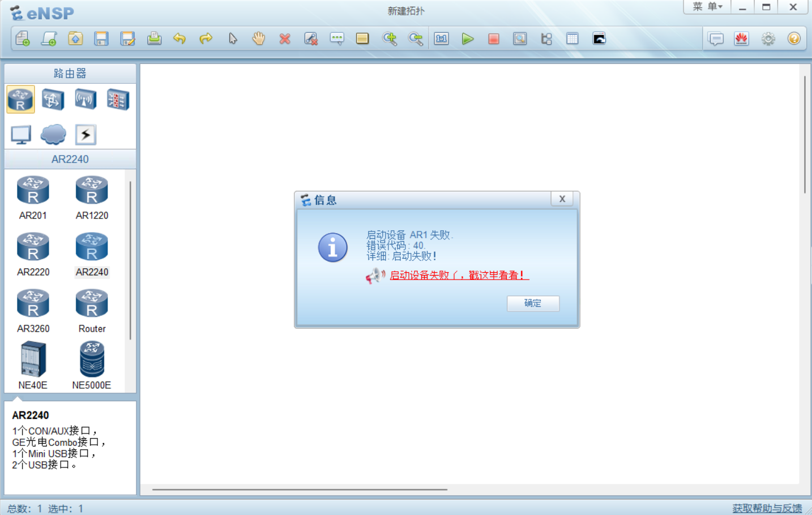The width and height of the screenshot is (812, 515).
Task: Select the wireless WLAN device category
Action: pos(86,100)
